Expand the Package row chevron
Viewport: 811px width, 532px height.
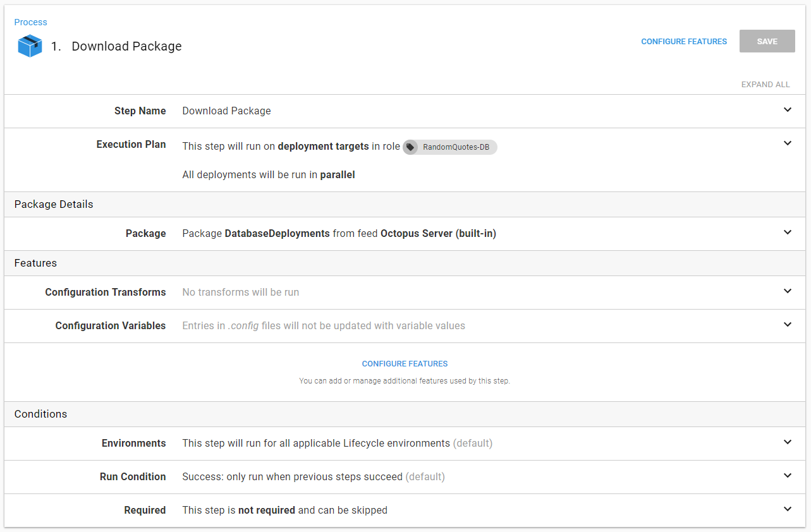coord(787,233)
